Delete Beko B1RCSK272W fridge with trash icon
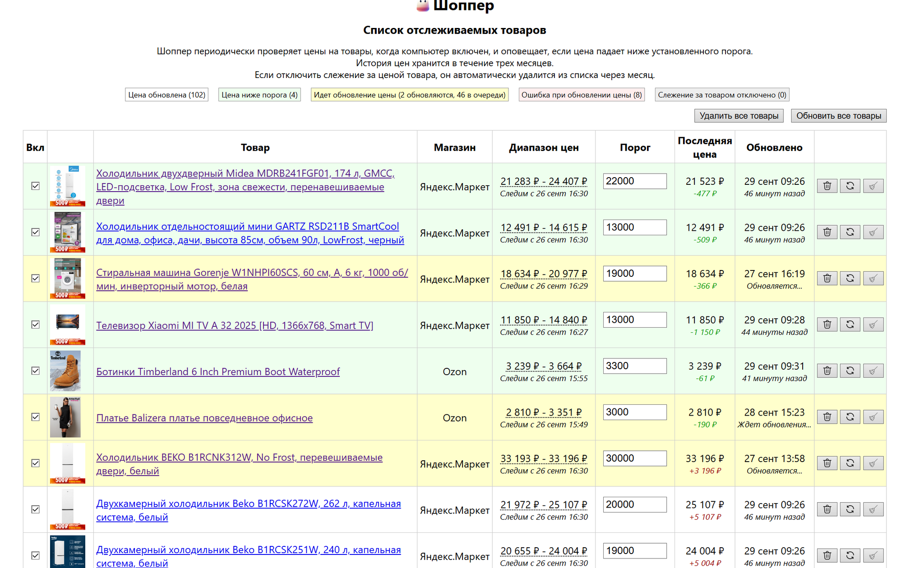This screenshot has height=568, width=924. tap(827, 509)
